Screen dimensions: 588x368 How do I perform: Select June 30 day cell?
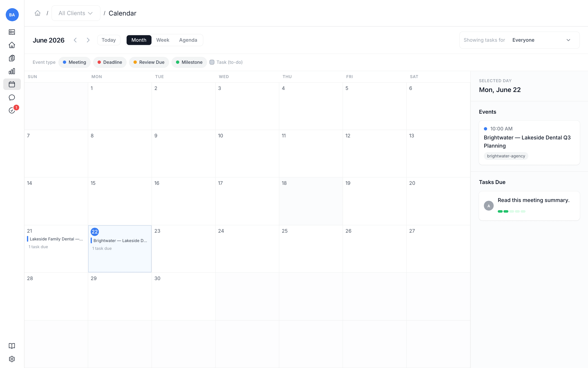184,296
